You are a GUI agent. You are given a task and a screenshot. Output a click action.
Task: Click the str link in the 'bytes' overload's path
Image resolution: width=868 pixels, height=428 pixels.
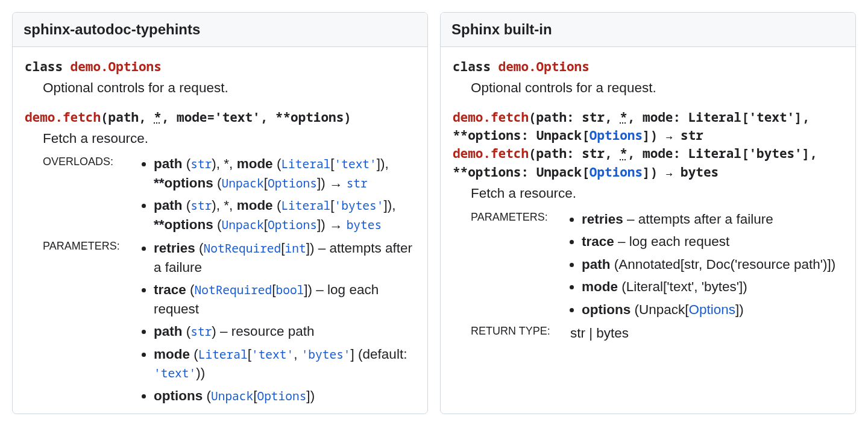click(201, 206)
